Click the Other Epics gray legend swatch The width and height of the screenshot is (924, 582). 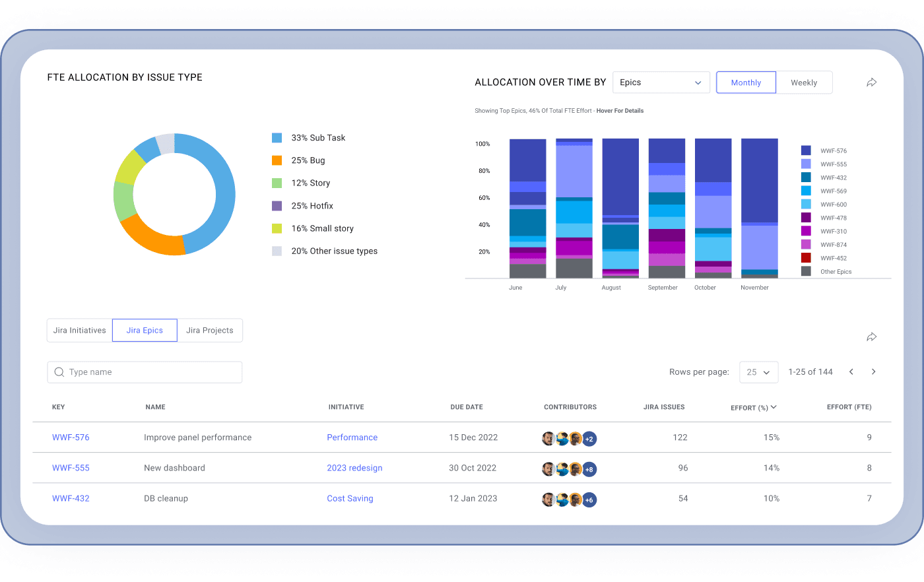tap(806, 271)
